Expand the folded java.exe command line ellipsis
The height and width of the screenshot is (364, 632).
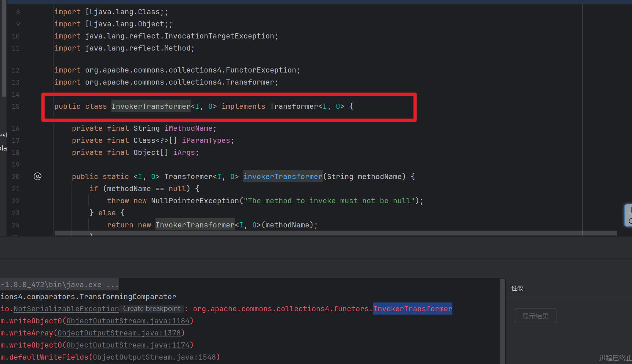112,285
